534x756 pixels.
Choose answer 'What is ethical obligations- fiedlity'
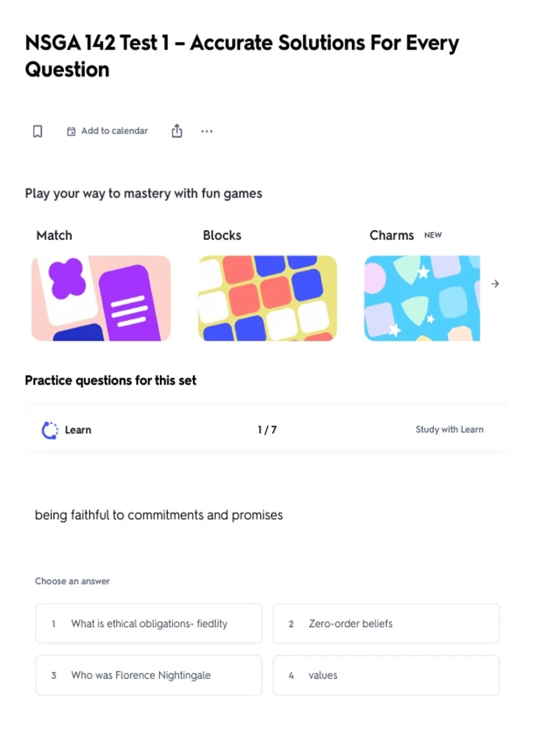pos(149,623)
